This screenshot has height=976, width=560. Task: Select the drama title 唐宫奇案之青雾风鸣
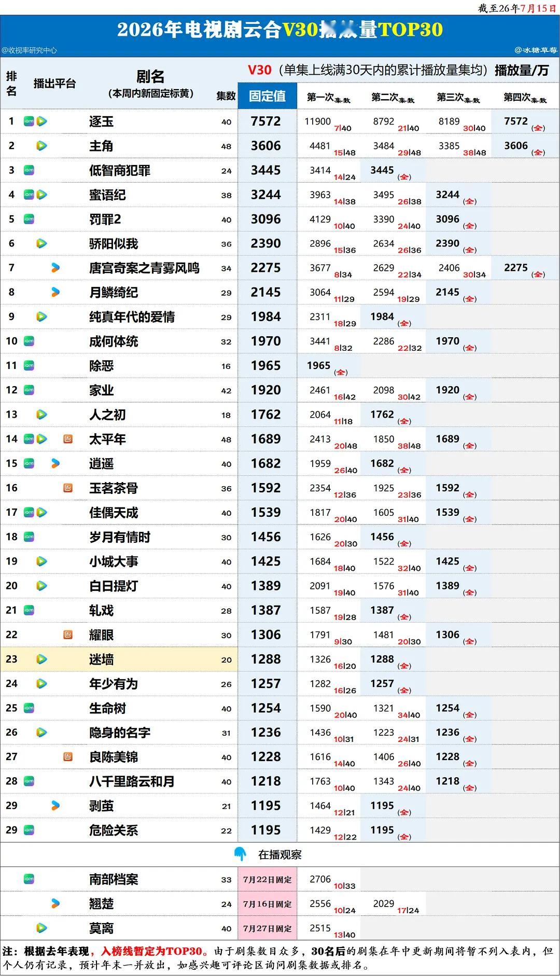144,268
